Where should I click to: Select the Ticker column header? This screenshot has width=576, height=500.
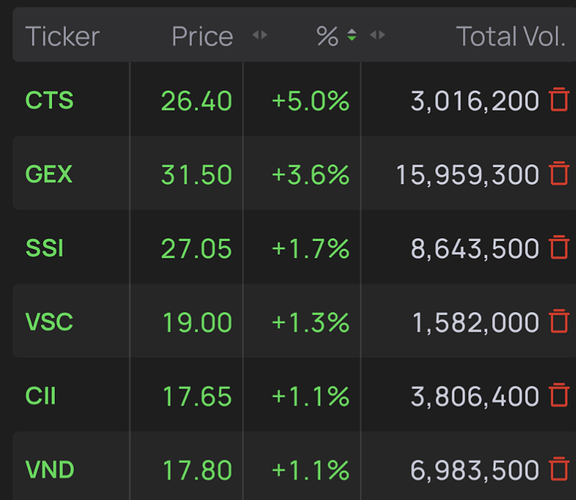point(62,36)
